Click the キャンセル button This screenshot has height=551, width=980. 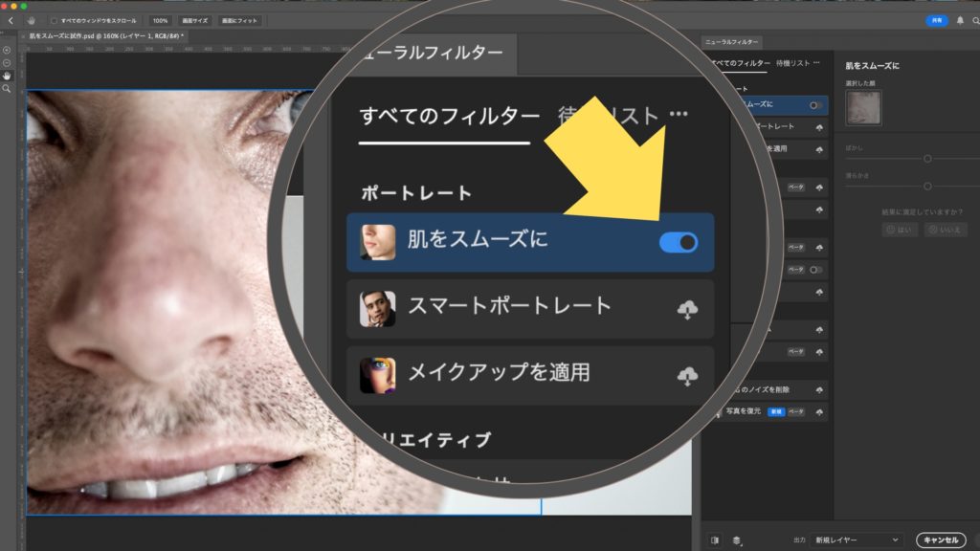point(942,540)
